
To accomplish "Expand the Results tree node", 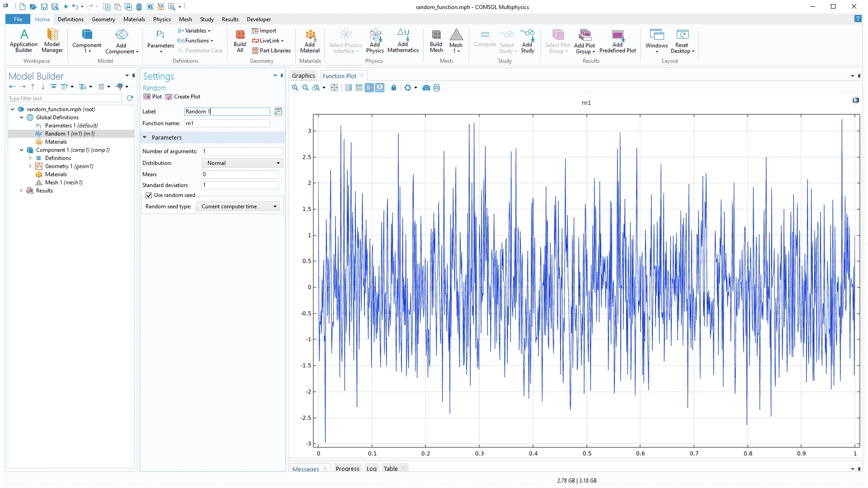I will pyautogui.click(x=21, y=191).
